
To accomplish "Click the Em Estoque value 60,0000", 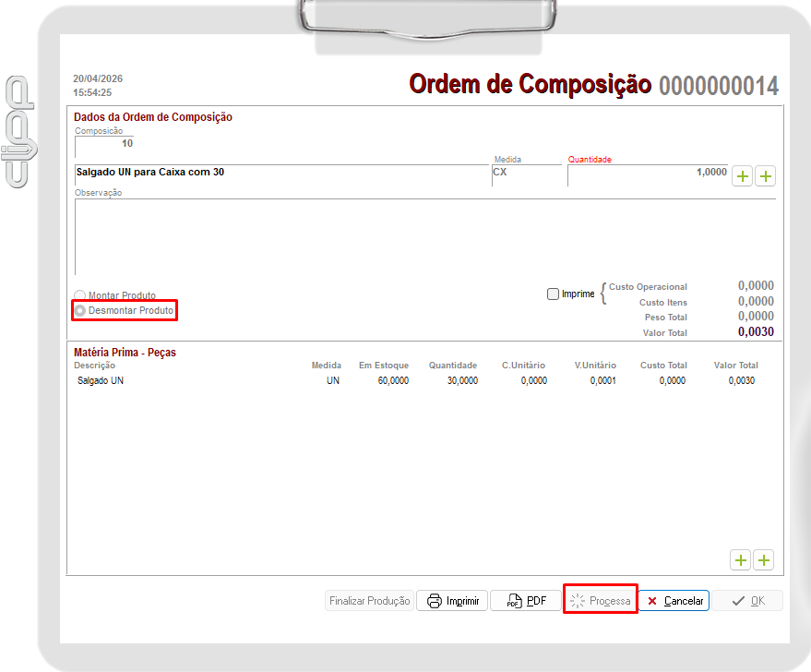I will click(393, 380).
